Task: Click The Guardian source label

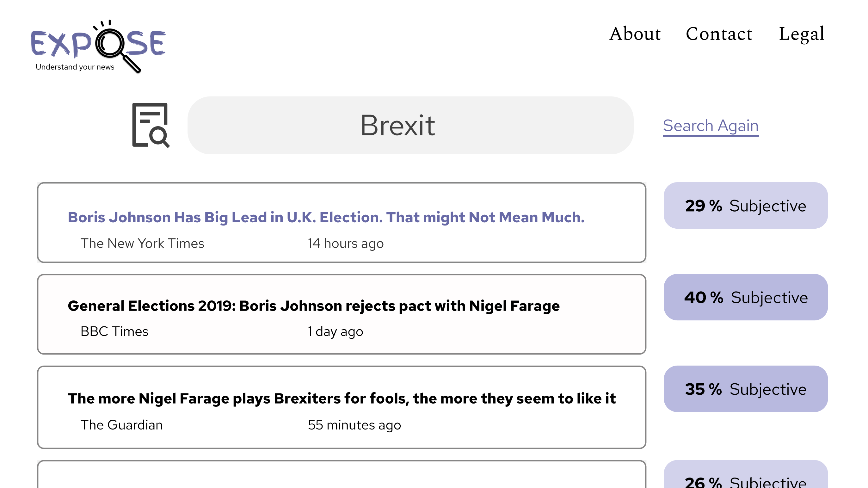Action: coord(121,425)
